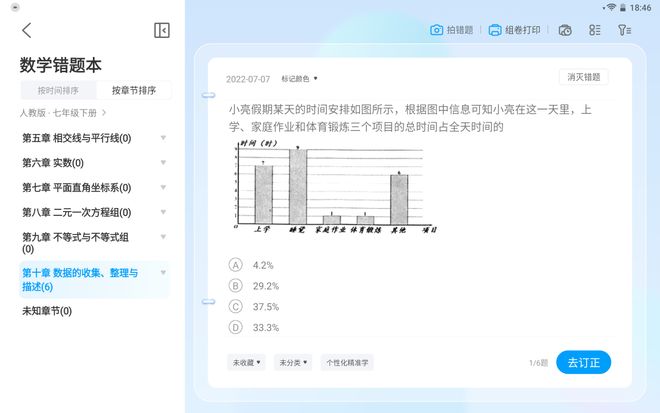660x413 pixels.
Task: Choose option A 4.2%
Action: (x=251, y=265)
